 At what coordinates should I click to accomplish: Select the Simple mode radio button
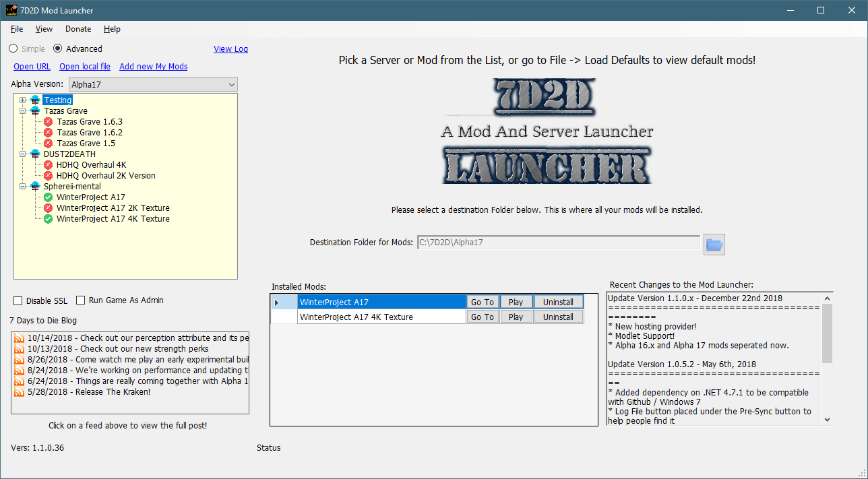coord(13,49)
